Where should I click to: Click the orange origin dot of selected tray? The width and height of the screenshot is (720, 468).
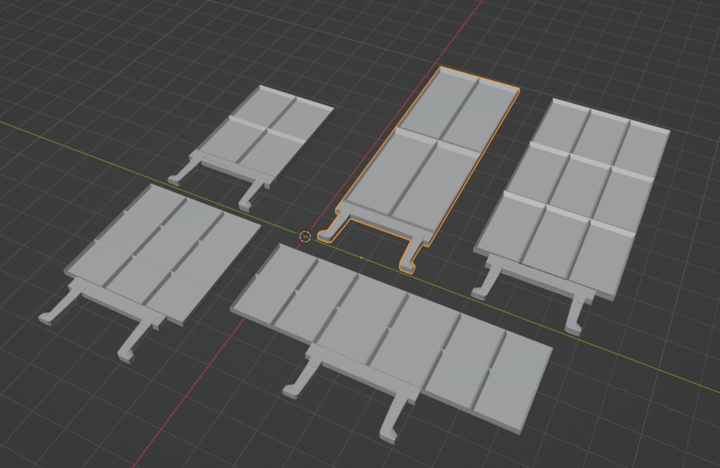(x=361, y=258)
